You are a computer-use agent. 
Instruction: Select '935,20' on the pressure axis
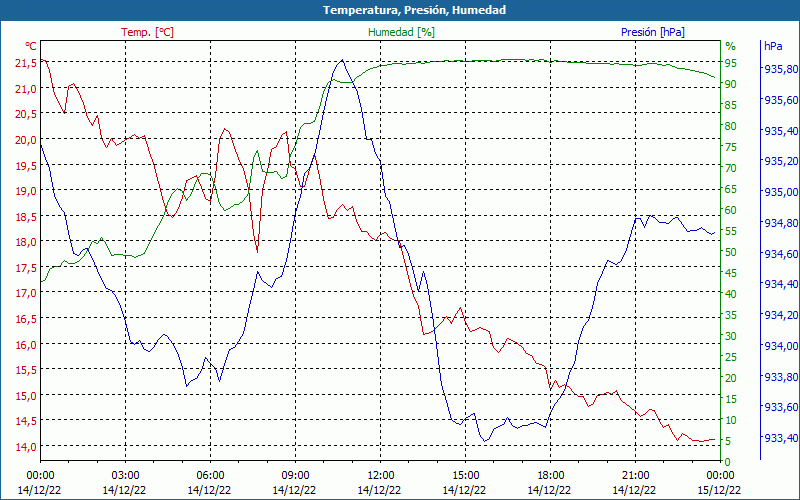click(x=781, y=161)
